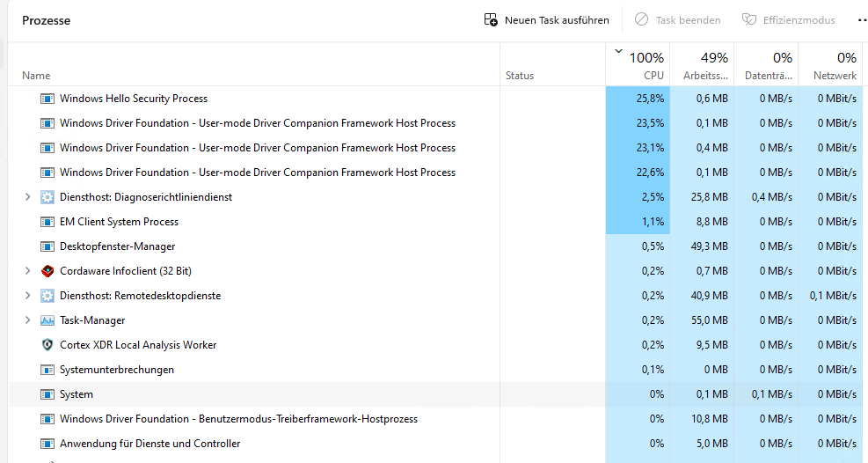Click the Effizienzmodus button
Viewport: 868px width, 463px height.
[x=788, y=20]
